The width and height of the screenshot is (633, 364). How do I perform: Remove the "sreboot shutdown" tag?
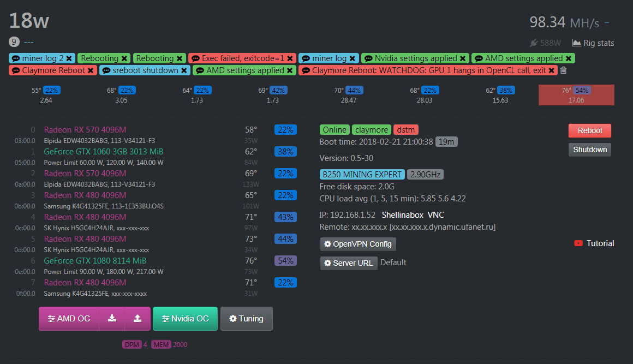tap(184, 70)
